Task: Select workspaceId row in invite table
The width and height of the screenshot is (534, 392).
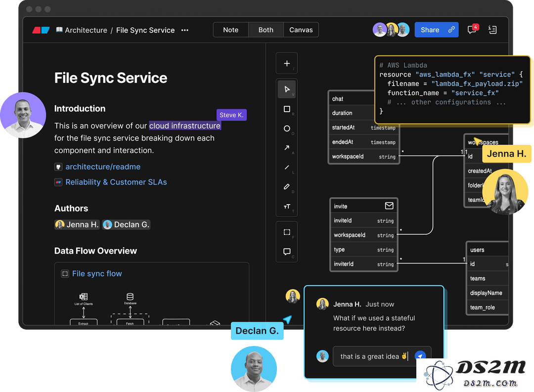Action: click(x=364, y=235)
